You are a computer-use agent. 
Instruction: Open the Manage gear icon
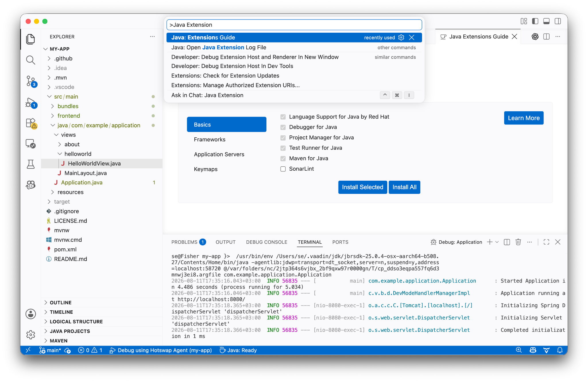point(30,334)
